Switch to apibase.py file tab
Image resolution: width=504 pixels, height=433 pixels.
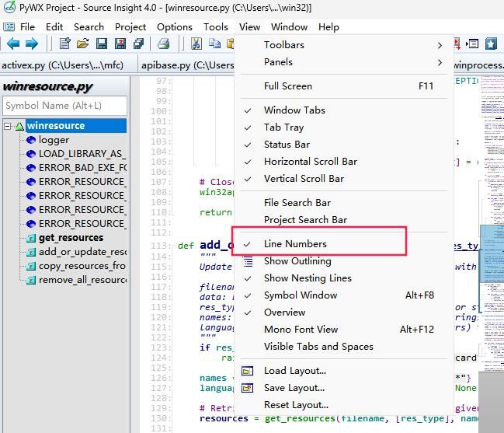(187, 65)
